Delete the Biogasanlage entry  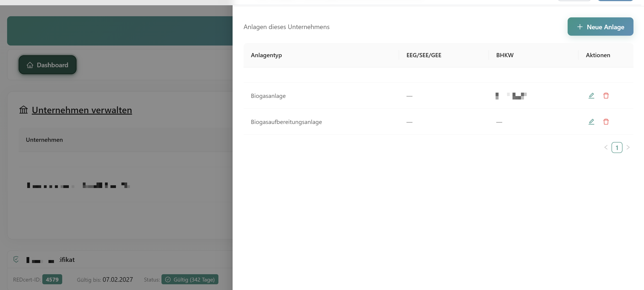[606, 96]
